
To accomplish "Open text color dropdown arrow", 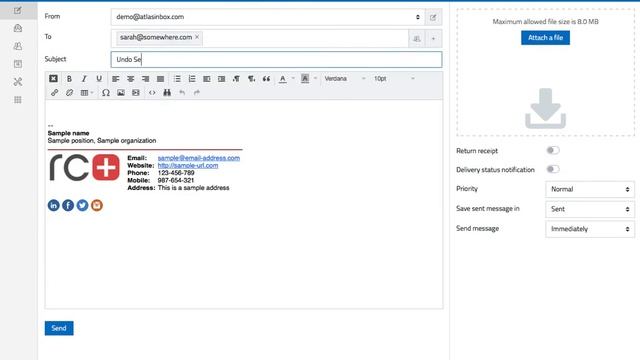I will coord(293,78).
